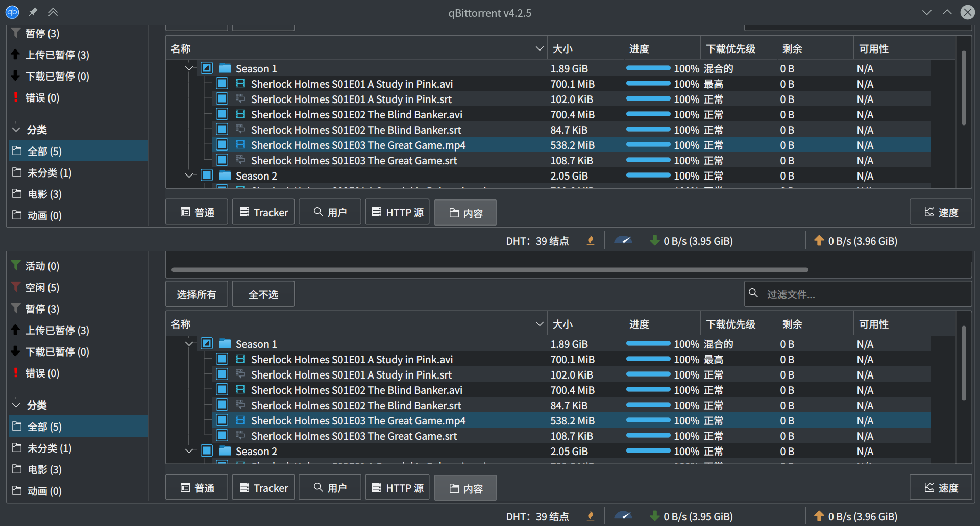Click the horizontal scrollbar above the 选择所有 button
Viewport: 980px width, 526px height.
490,270
